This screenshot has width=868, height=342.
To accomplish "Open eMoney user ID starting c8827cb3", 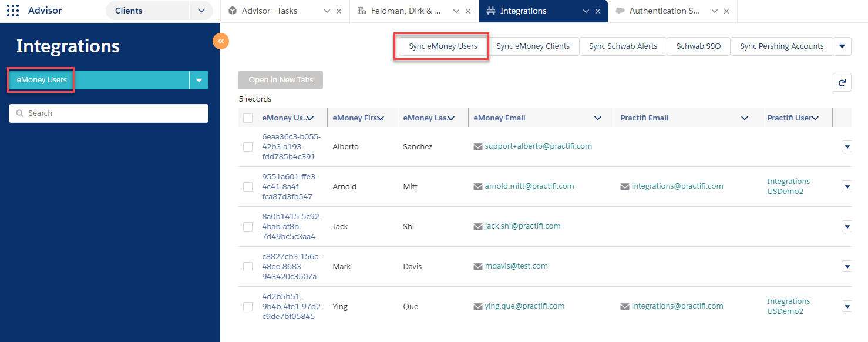I will point(291,267).
